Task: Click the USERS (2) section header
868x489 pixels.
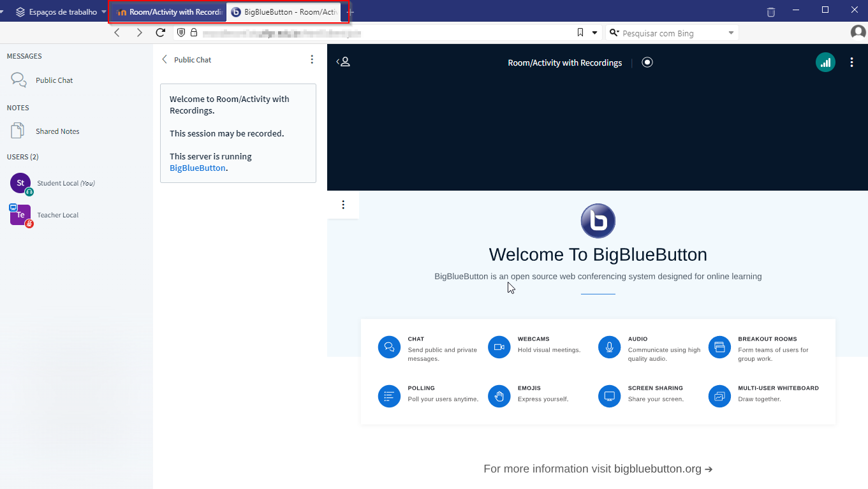Action: (23, 157)
